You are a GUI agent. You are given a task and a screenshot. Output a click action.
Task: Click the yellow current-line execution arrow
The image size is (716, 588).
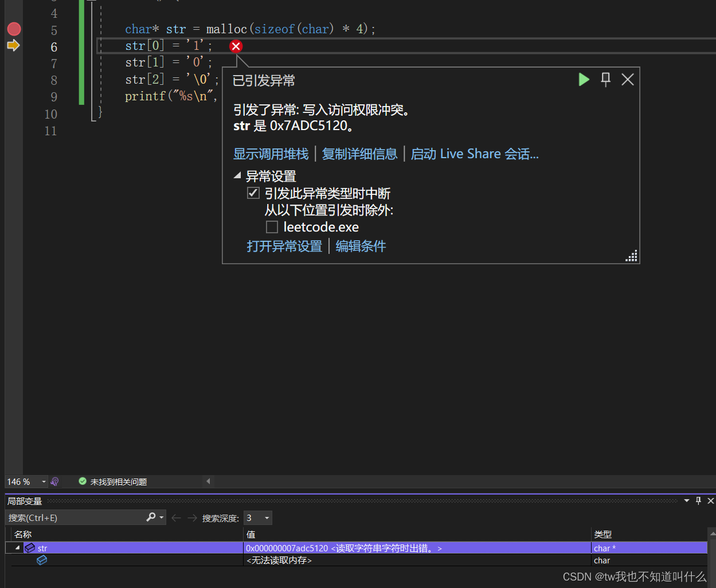(x=14, y=45)
